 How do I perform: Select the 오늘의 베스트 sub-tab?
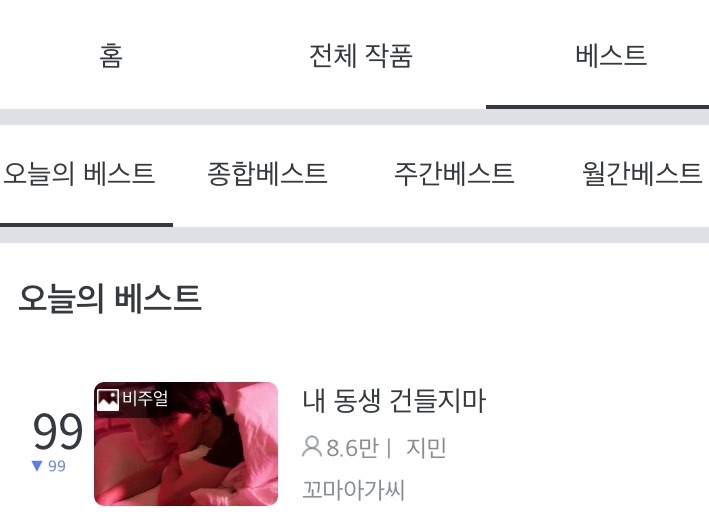pos(79,174)
